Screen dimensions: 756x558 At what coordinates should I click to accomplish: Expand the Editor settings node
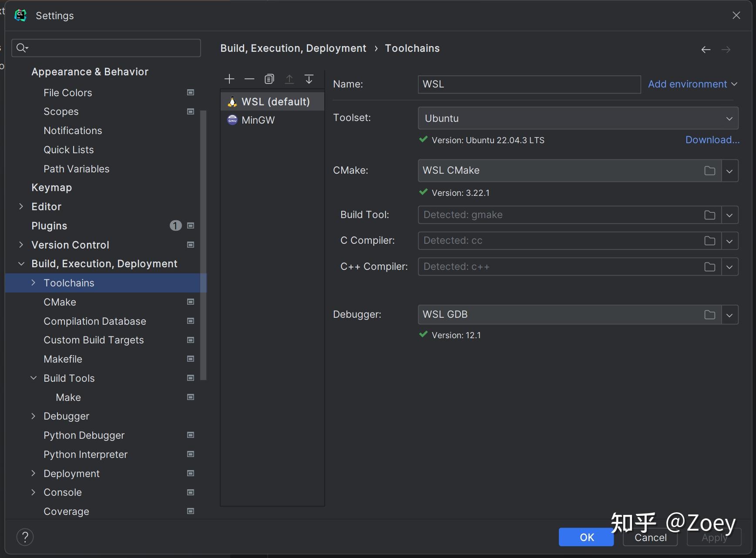[x=21, y=207]
